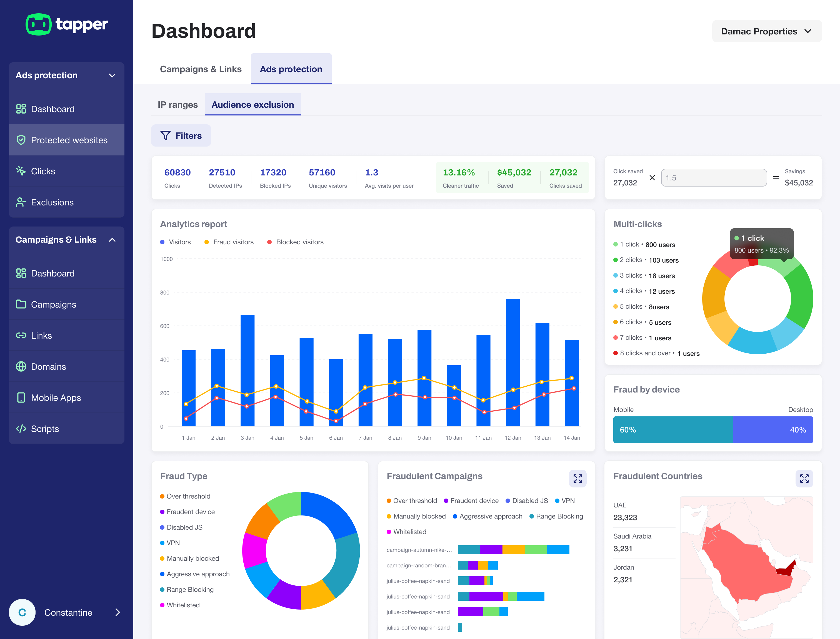Screen dimensions: 840x639
Task: Open Exclusions via its user icon
Action: click(x=21, y=202)
